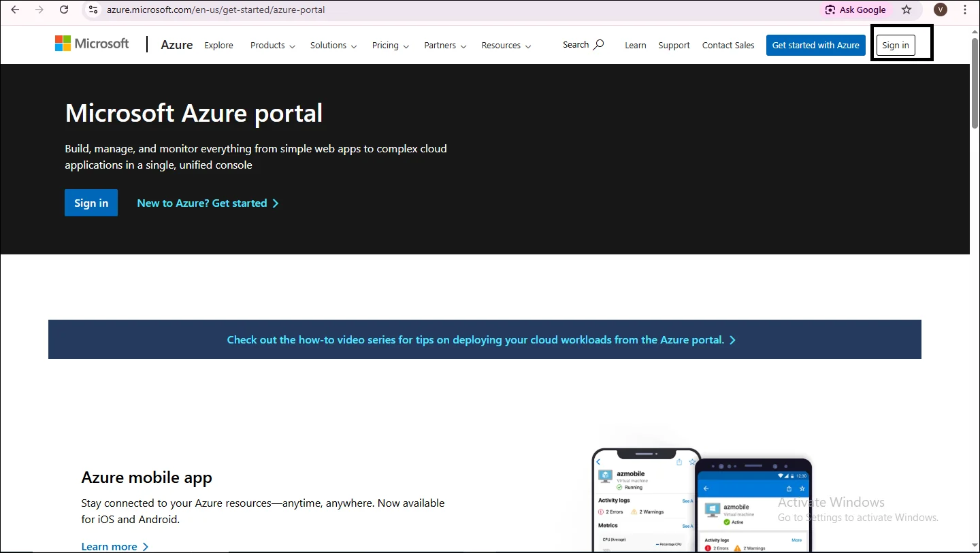Screen dimensions: 980x553
Task: Click Learn more under Azure mobile app
Action: pos(114,546)
